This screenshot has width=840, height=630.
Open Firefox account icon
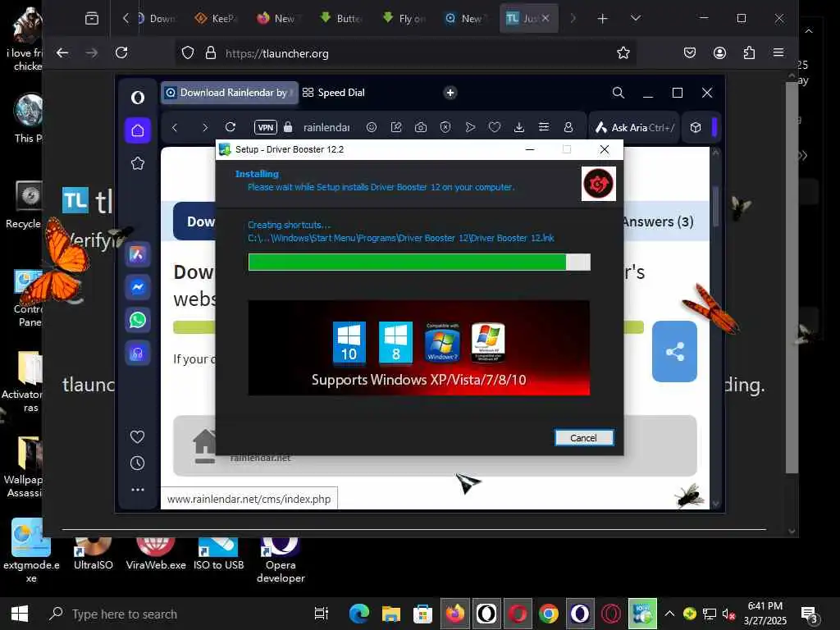click(719, 52)
